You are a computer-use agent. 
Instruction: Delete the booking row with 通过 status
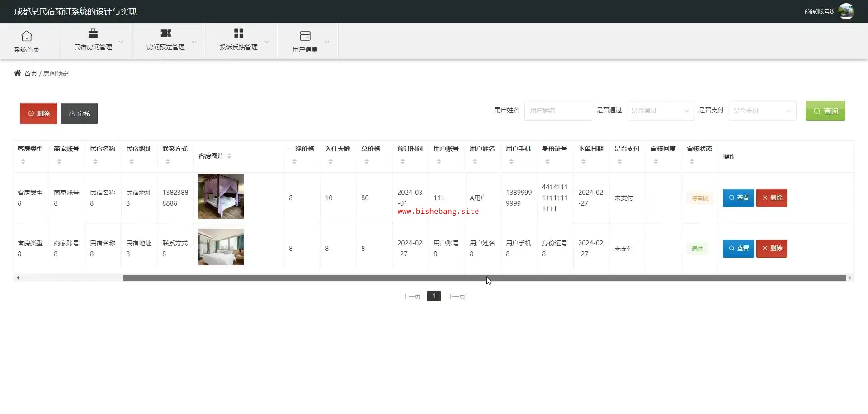(x=772, y=249)
